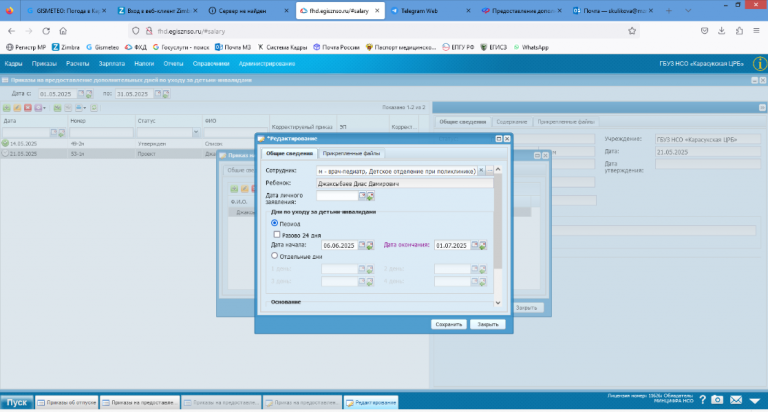Select the Период radio button
This screenshot has height=412, width=768.
pos(274,223)
